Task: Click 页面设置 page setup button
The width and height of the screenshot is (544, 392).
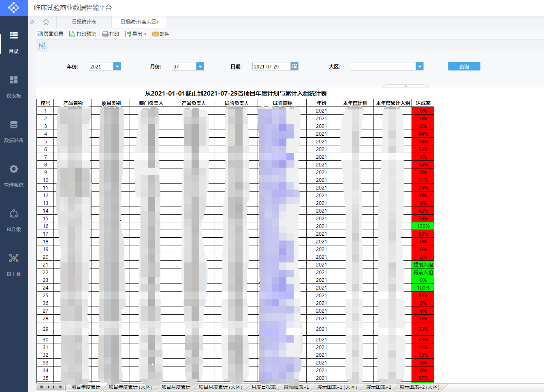Action: [50, 34]
